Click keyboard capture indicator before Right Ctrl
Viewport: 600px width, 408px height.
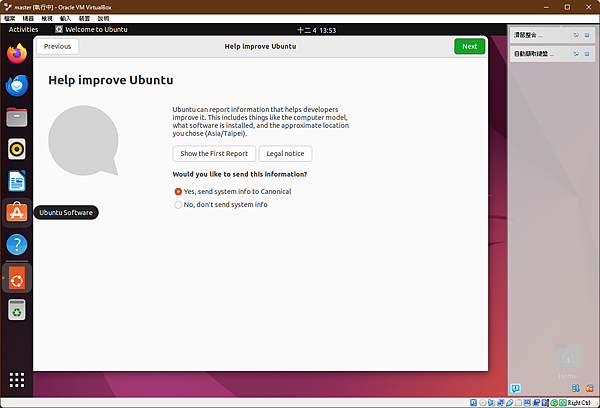(x=563, y=403)
